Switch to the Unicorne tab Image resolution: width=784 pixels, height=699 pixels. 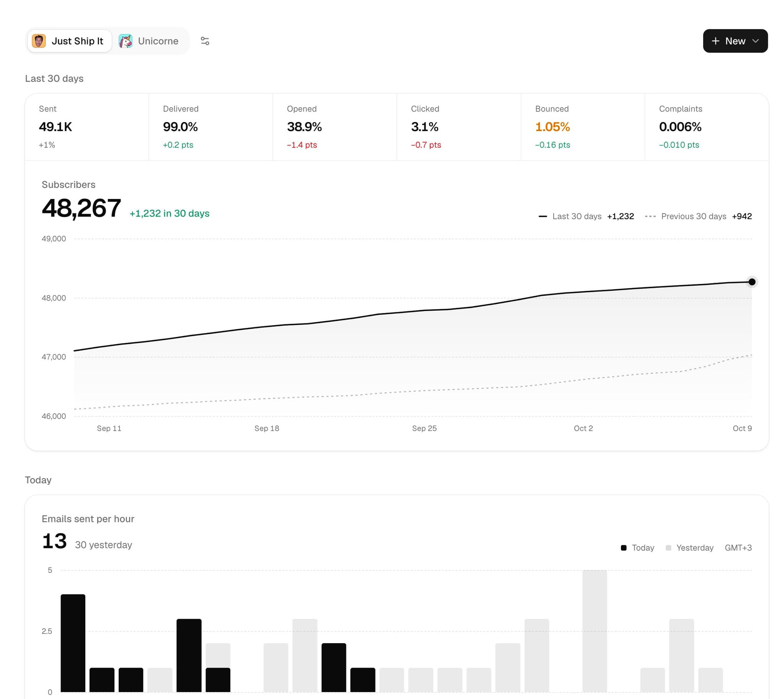coord(149,41)
